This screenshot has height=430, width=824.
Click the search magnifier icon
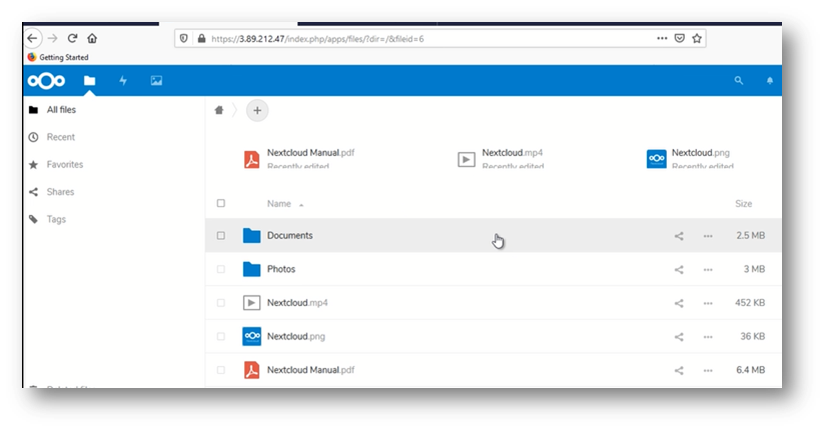(739, 80)
